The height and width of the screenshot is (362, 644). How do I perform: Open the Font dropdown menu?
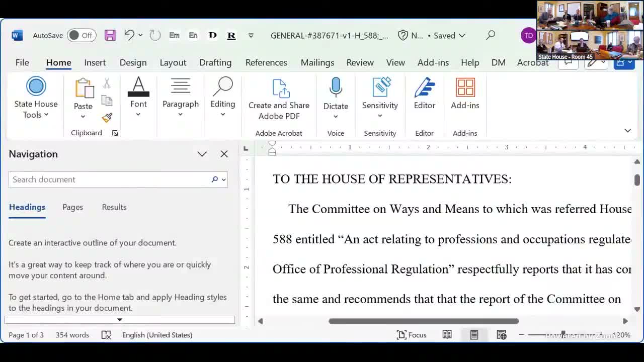138,114
